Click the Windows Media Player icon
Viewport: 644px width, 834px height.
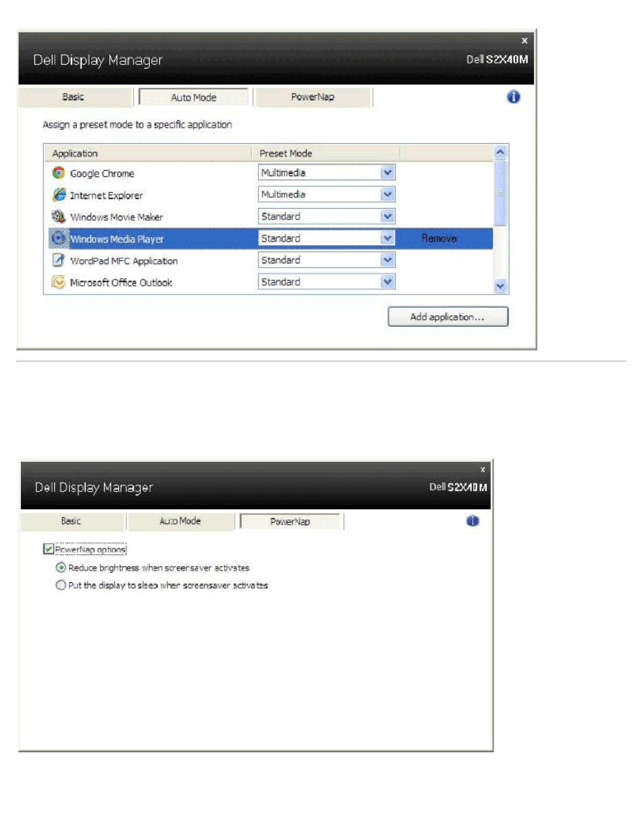pyautogui.click(x=59, y=238)
